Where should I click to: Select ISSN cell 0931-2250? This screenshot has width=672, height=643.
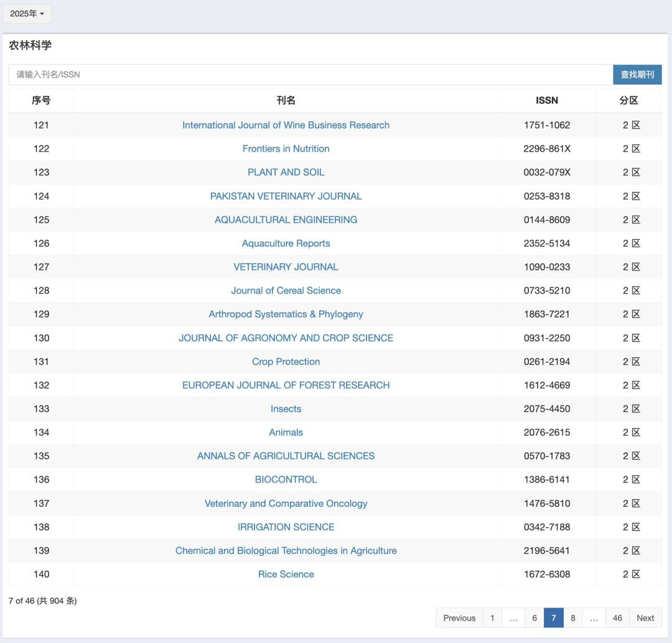(x=547, y=338)
